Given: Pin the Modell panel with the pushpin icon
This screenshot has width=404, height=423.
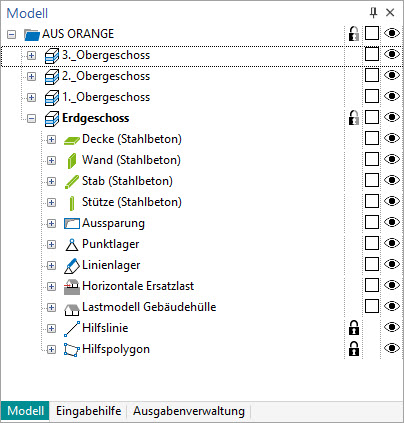Looking at the screenshot, I should tap(373, 13).
